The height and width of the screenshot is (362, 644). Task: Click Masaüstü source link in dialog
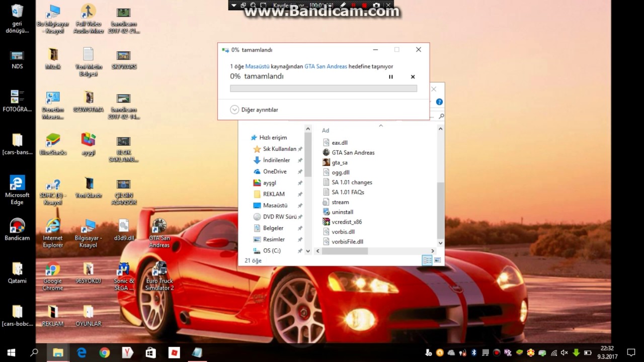click(x=258, y=66)
